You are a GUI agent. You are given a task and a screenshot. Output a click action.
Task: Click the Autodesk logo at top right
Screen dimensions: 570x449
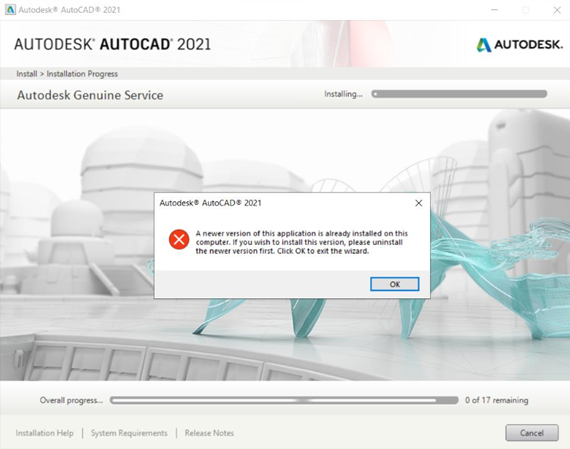[519, 45]
